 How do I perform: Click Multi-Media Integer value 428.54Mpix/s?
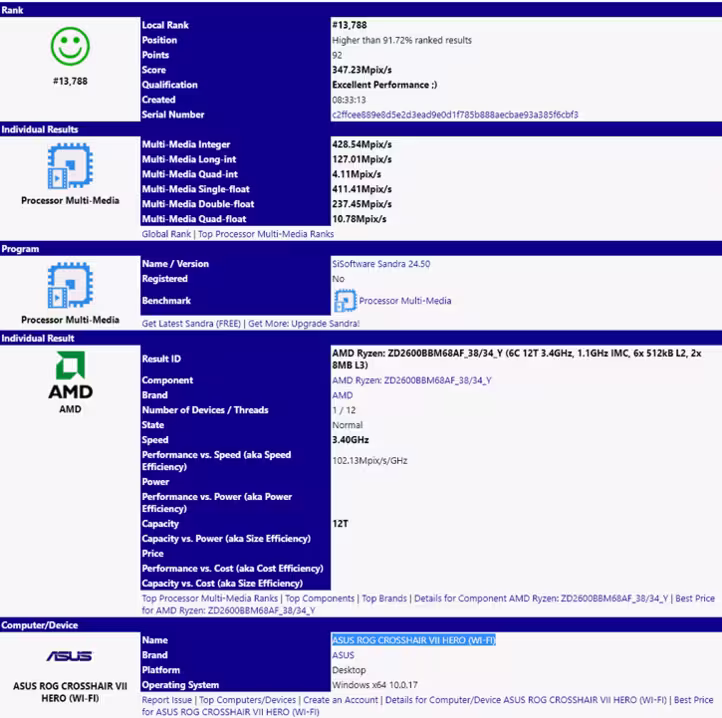pos(362,145)
